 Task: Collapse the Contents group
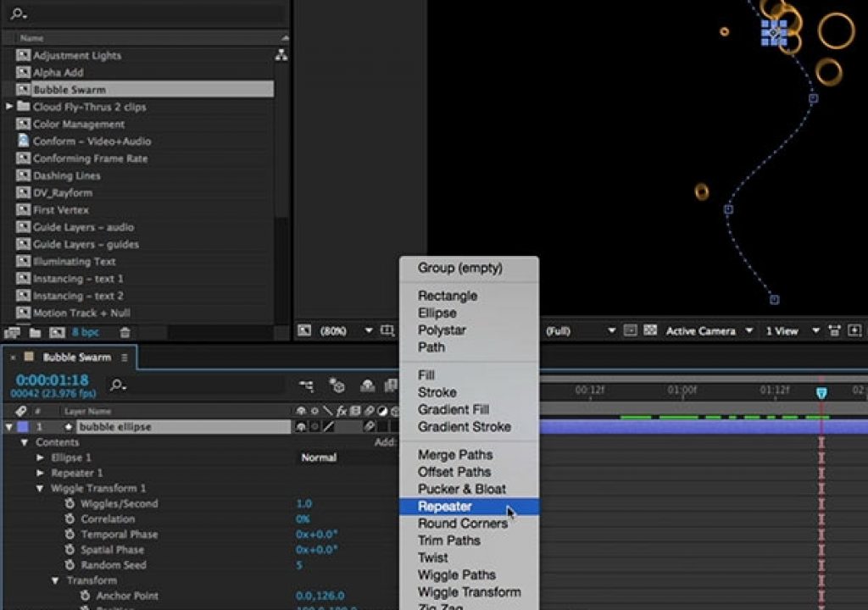tap(25, 442)
